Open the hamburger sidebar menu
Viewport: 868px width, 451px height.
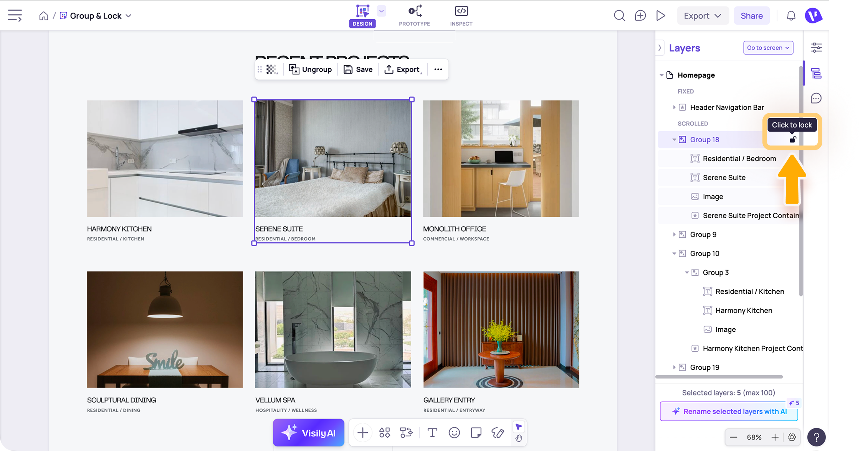pyautogui.click(x=15, y=16)
